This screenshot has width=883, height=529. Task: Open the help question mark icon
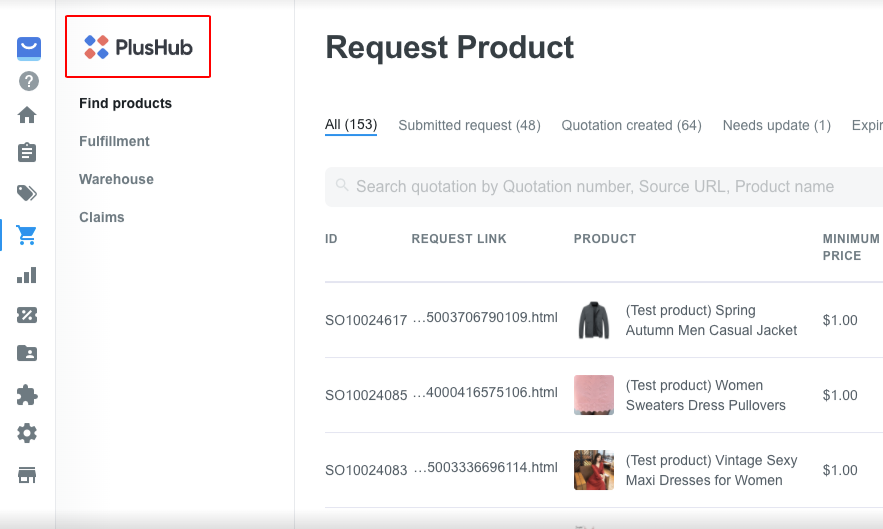[x=29, y=81]
